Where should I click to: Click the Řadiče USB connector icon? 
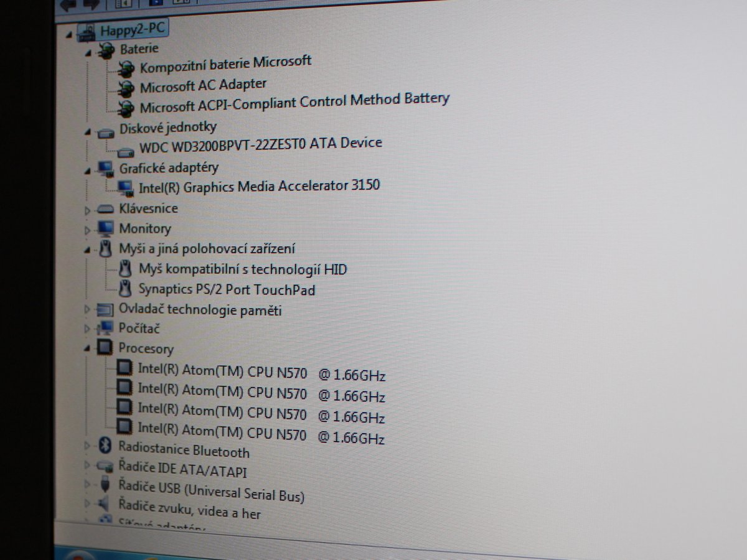[x=105, y=484]
